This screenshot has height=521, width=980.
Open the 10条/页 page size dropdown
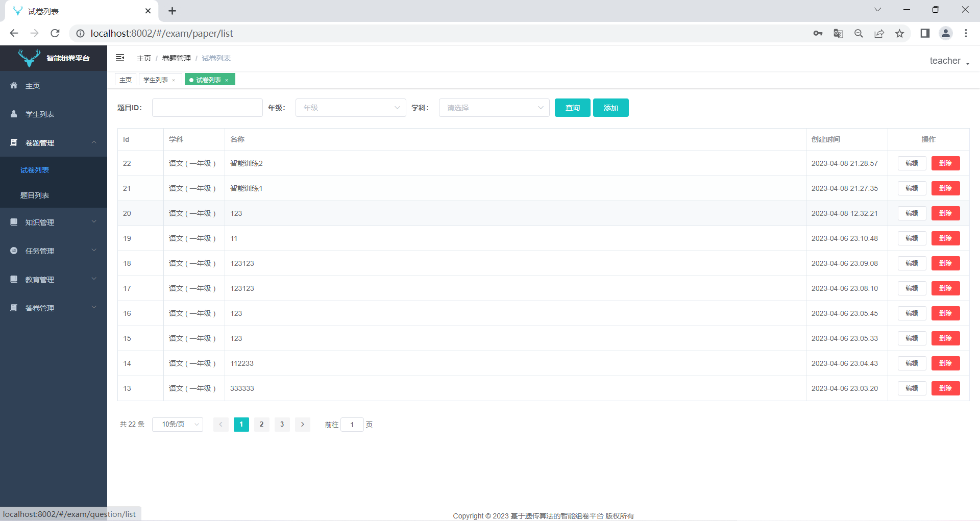pyautogui.click(x=178, y=424)
